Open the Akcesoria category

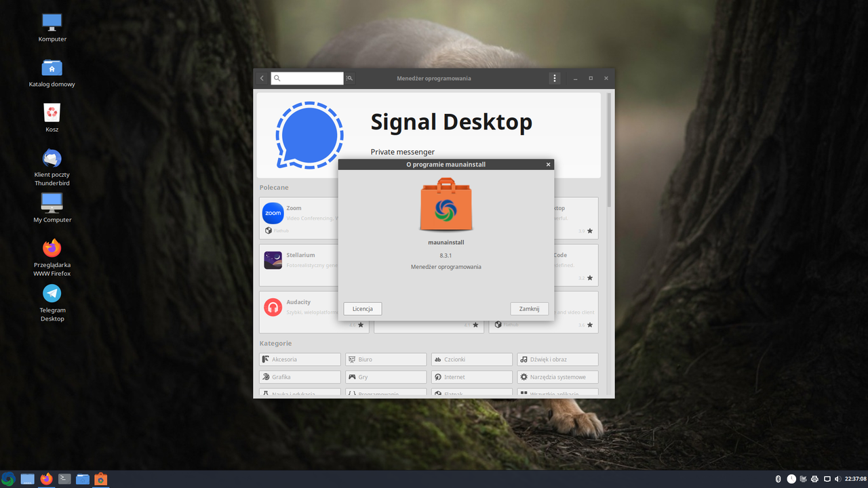click(x=300, y=359)
